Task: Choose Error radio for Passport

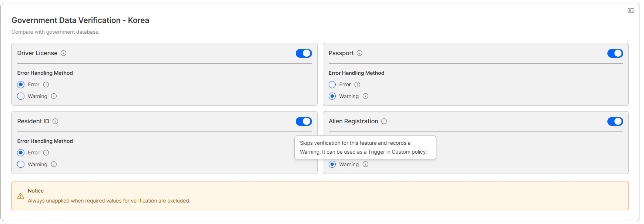Action: pos(332,85)
